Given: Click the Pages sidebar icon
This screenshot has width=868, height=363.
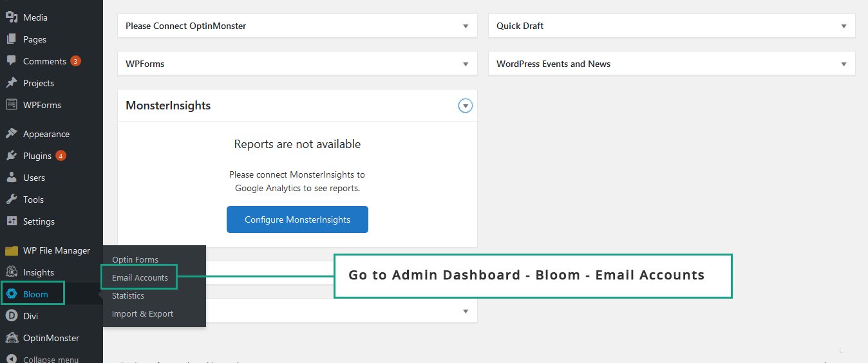Looking at the screenshot, I should coord(11,39).
